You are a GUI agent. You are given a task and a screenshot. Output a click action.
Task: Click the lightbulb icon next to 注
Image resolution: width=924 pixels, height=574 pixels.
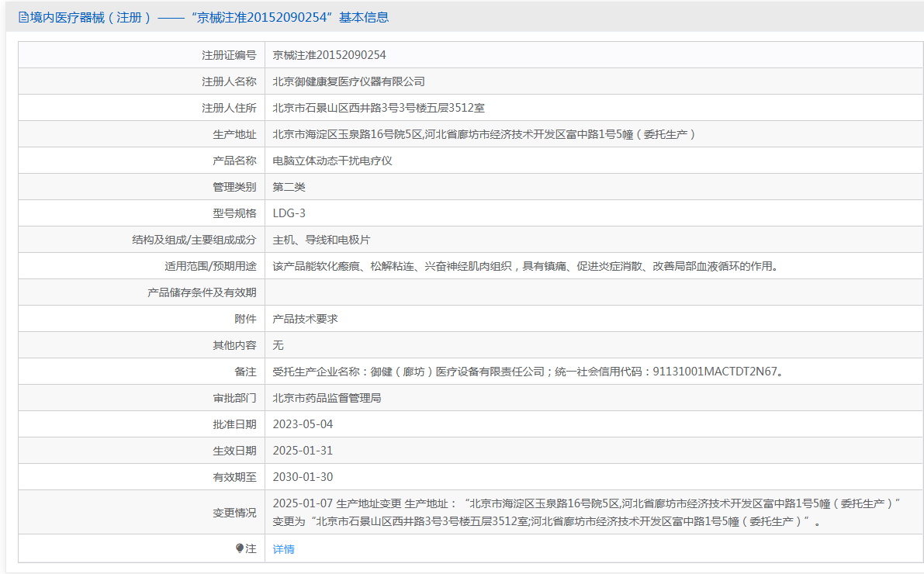pyautogui.click(x=240, y=548)
